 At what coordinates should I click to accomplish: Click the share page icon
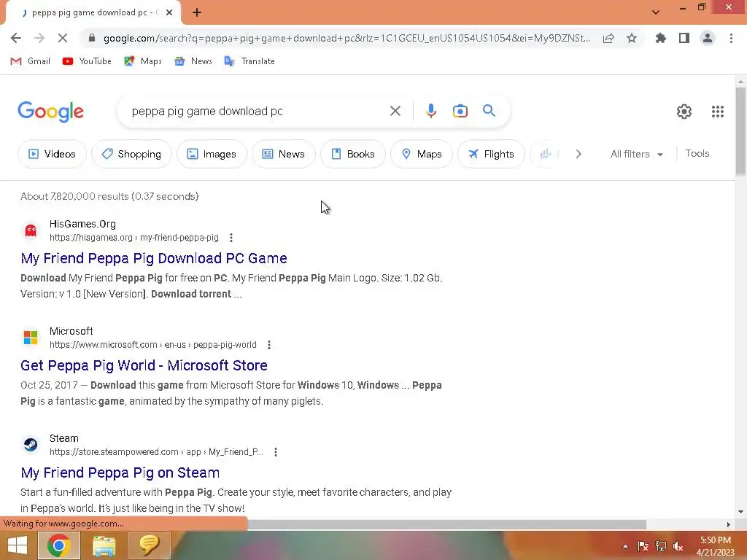[x=608, y=38]
